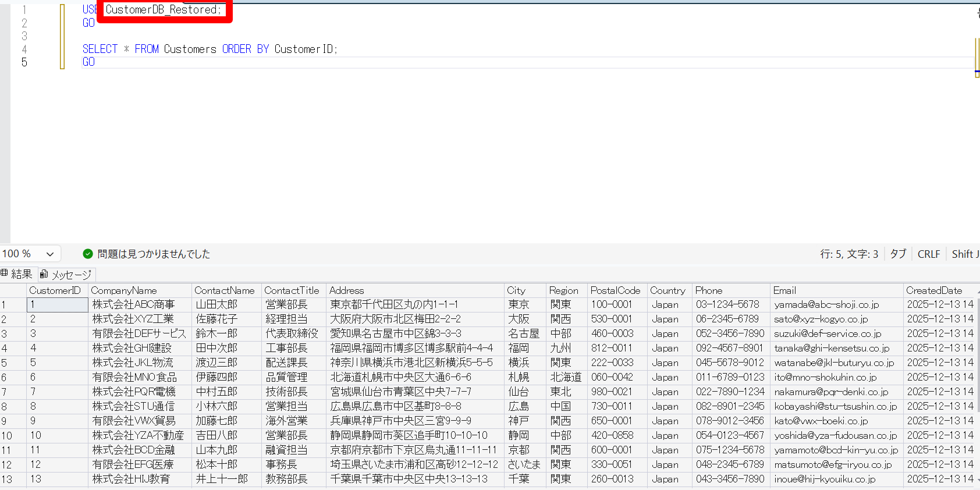Select the Phone column header
The height and width of the screenshot is (490, 980).
[x=731, y=290]
